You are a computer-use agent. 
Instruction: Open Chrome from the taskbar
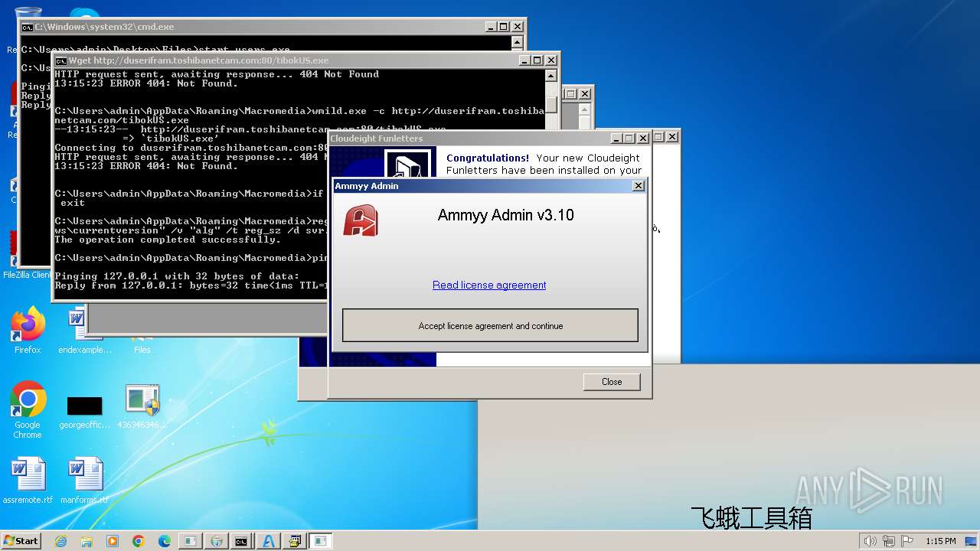pyautogui.click(x=139, y=541)
